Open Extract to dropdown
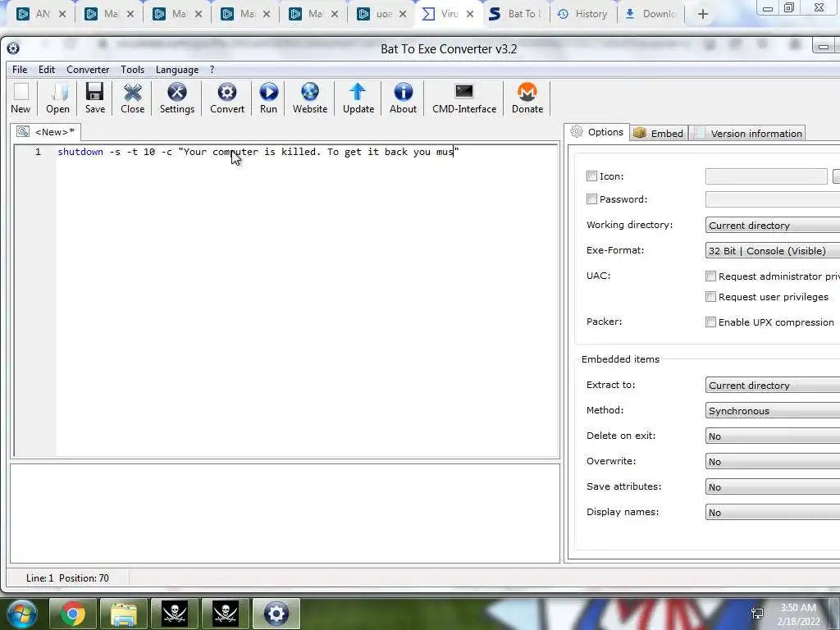Image resolution: width=840 pixels, height=630 pixels. click(x=773, y=386)
